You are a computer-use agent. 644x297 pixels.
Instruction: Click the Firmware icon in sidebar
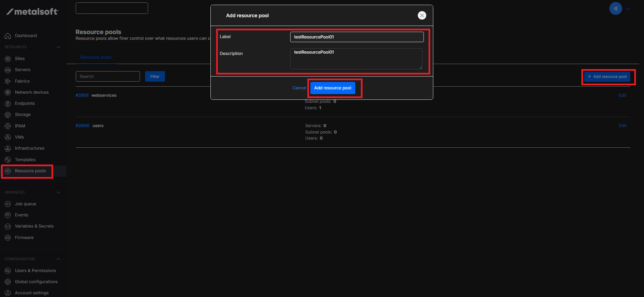point(8,238)
